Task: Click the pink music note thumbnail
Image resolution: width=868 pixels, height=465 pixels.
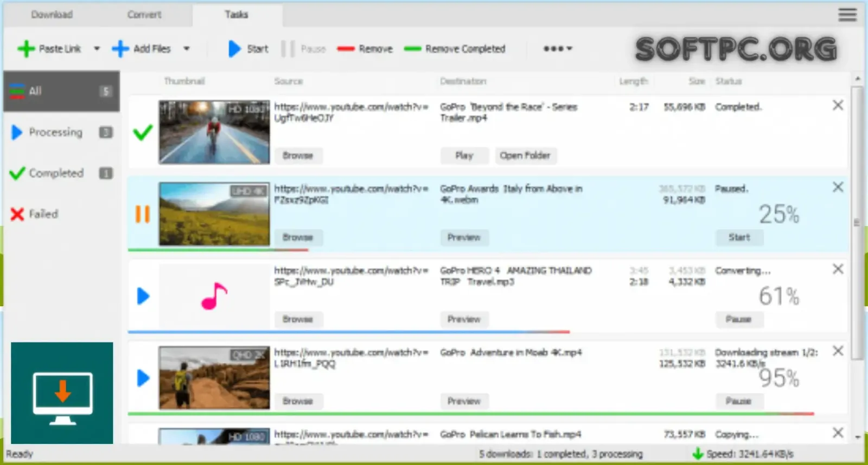Action: point(214,296)
